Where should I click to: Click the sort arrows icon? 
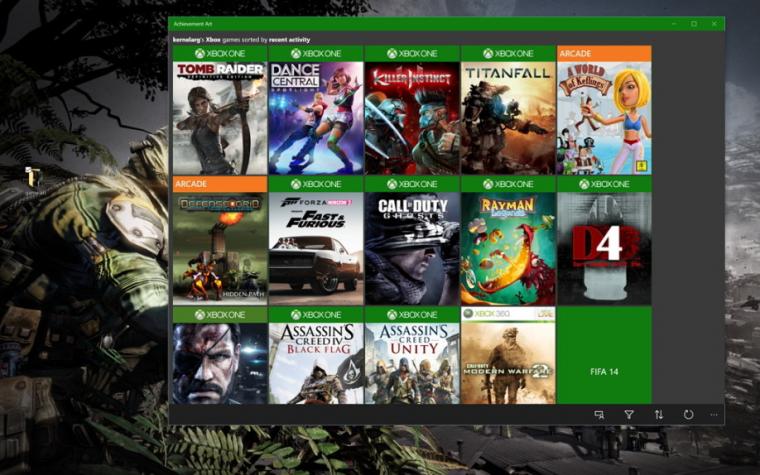tap(659, 415)
